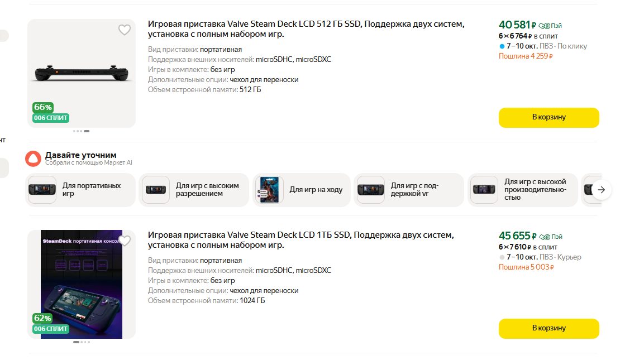Add 1ТБ Steam Deck to cart
Screen dimensions: 644x360
pos(548,328)
